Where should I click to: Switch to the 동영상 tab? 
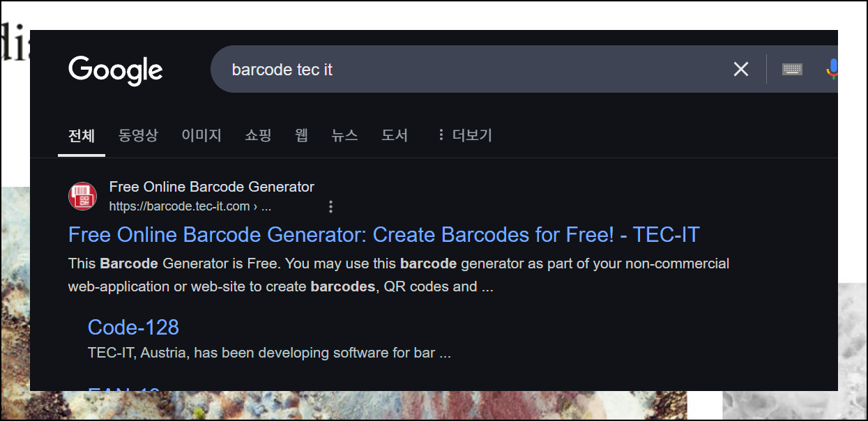(138, 135)
